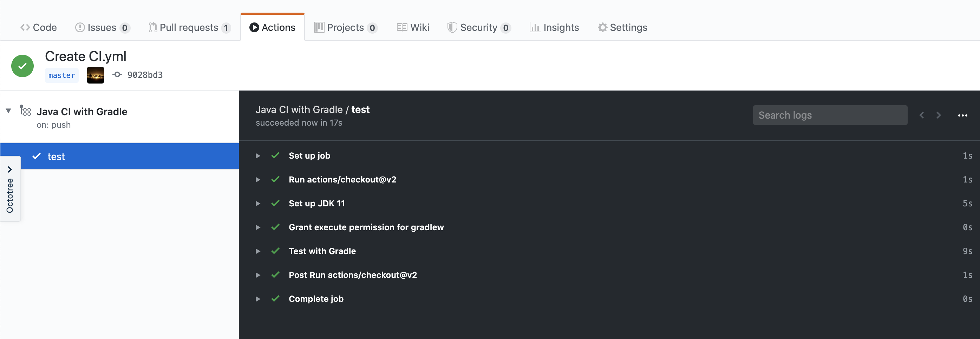980x339 pixels.
Task: Expand the Octotree side panel
Action: (10, 188)
